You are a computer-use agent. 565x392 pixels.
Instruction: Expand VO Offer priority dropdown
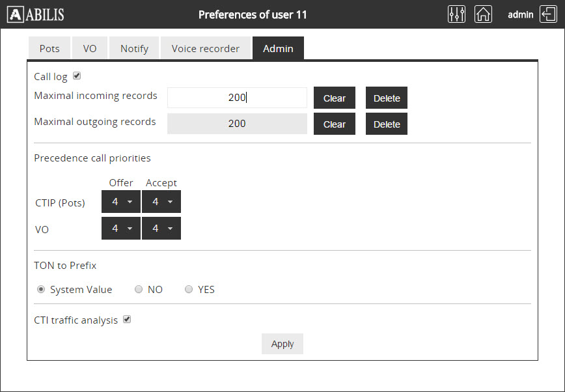click(x=121, y=229)
